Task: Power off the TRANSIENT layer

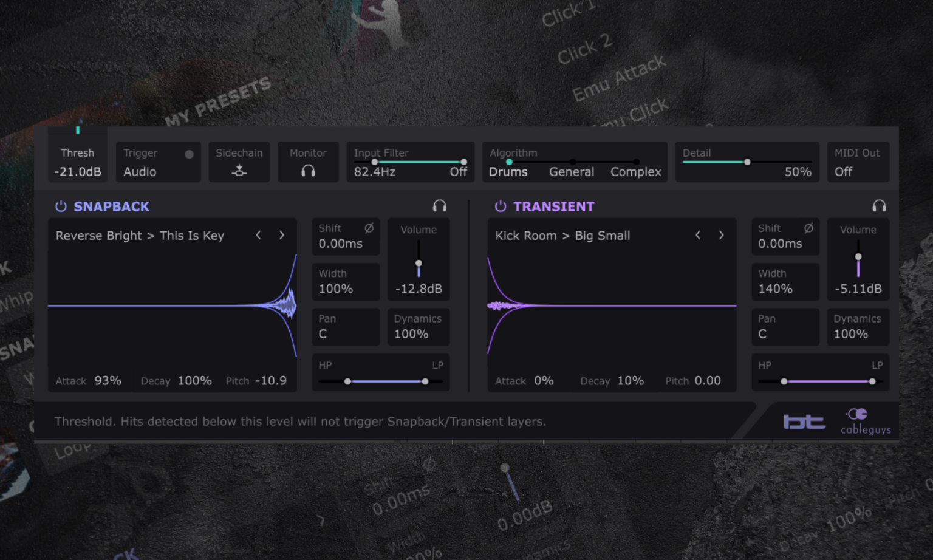Action: pyautogui.click(x=500, y=206)
